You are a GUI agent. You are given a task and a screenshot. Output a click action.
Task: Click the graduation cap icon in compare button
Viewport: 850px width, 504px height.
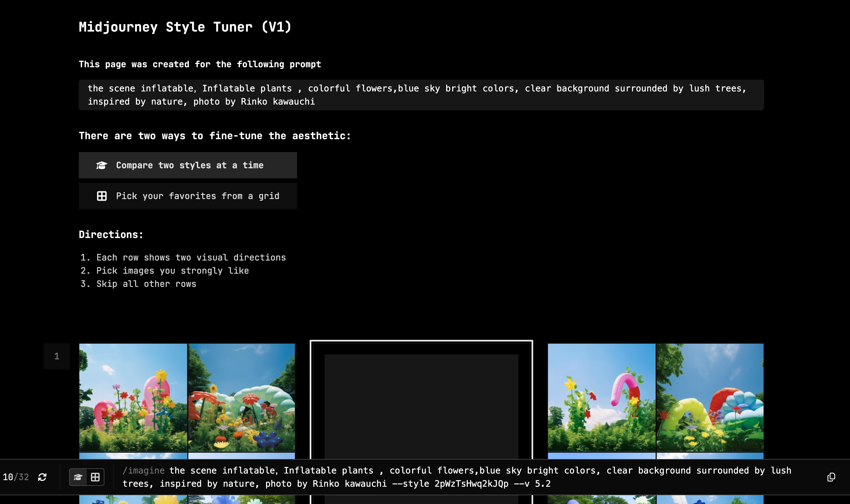pos(102,166)
